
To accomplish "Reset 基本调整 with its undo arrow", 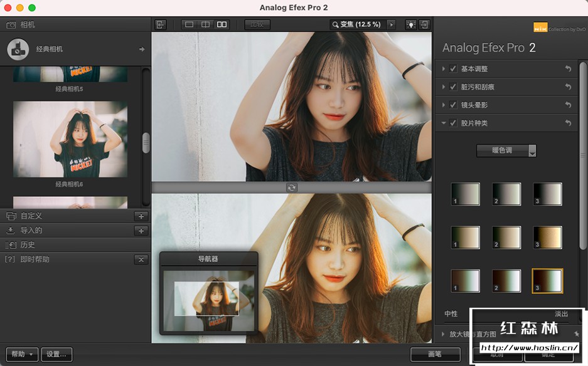I will coord(568,69).
